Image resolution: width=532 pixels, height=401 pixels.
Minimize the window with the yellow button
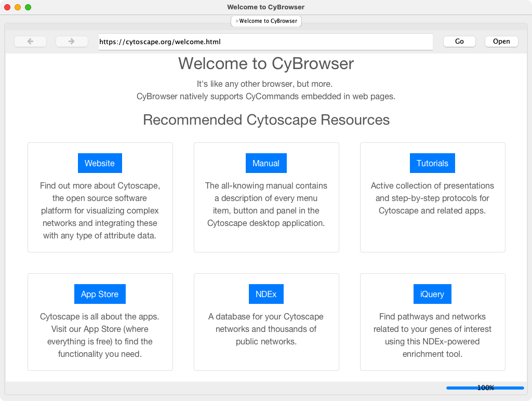[18, 7]
